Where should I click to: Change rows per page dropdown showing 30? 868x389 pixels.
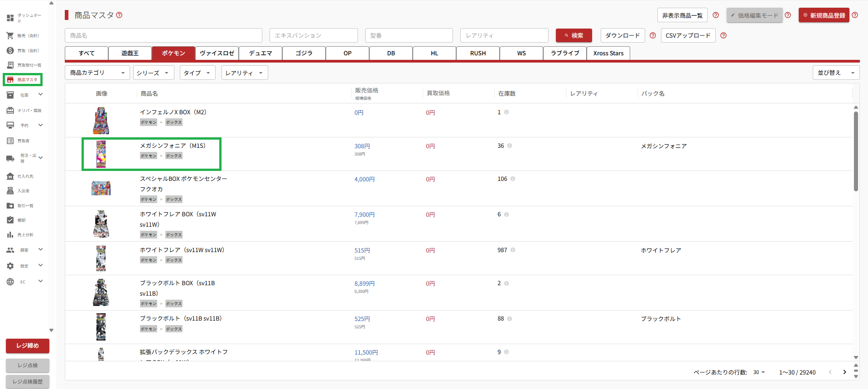[x=759, y=372]
